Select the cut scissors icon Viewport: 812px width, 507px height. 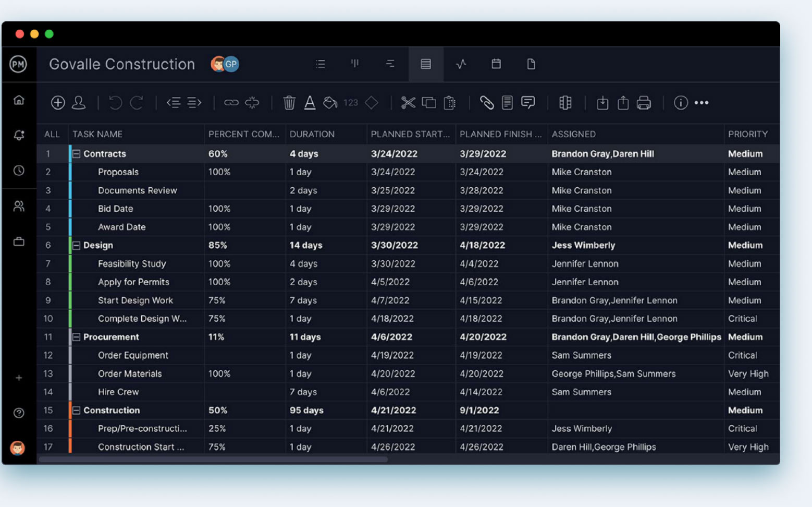tap(409, 103)
